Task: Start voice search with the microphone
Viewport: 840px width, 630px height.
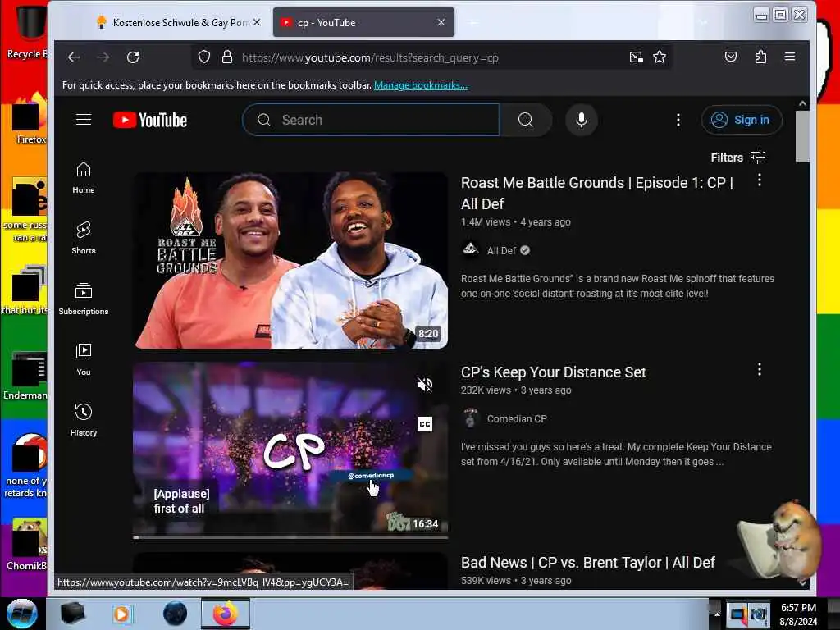Action: [582, 120]
